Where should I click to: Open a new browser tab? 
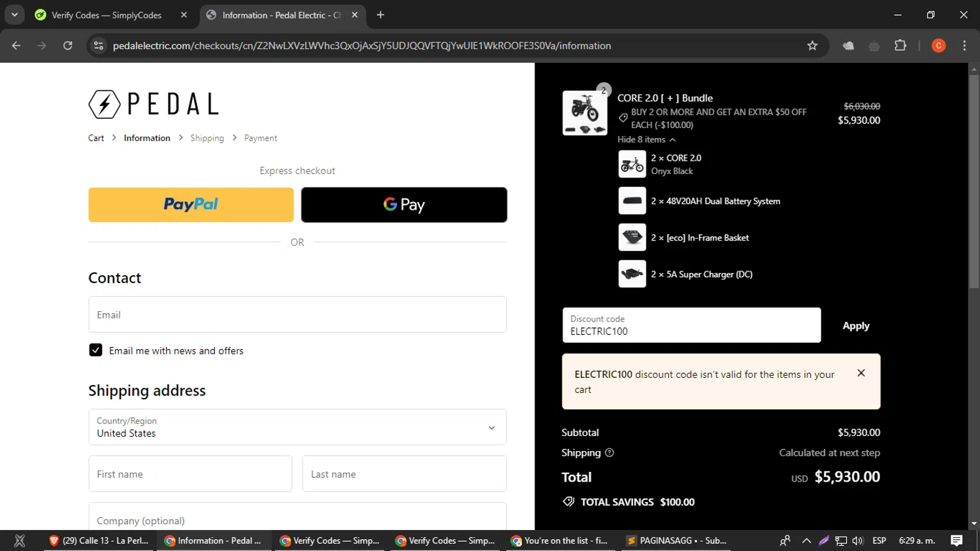pos(380,15)
